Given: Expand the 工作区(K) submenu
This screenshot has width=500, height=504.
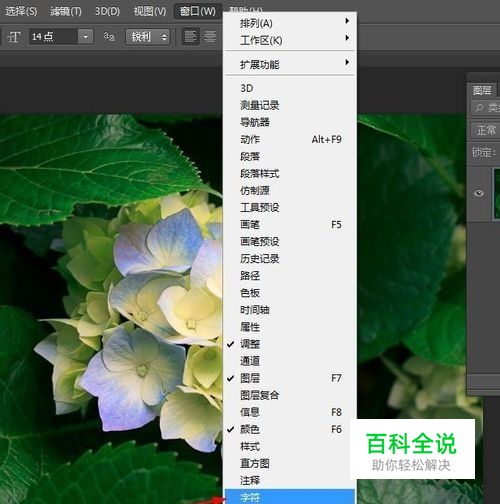Looking at the screenshot, I should point(290,40).
